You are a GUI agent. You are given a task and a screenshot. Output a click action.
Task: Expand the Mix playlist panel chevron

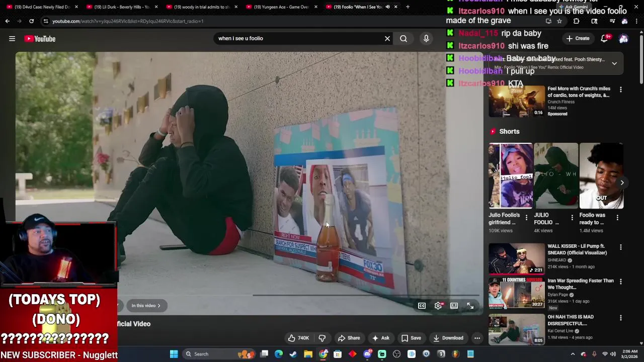point(614,63)
